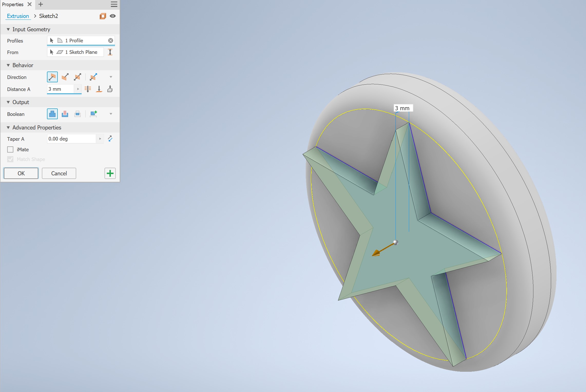Open the Direction options dropdown arrow
Image resolution: width=586 pixels, height=392 pixels.
(111, 77)
